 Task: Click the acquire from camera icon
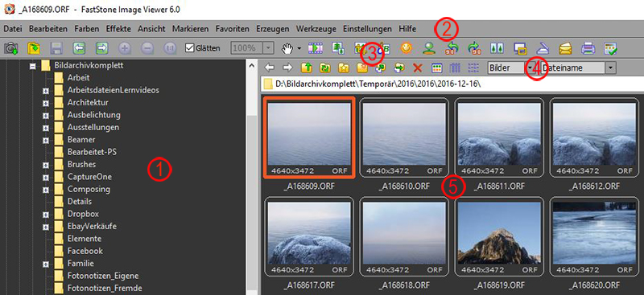[x=10, y=48]
